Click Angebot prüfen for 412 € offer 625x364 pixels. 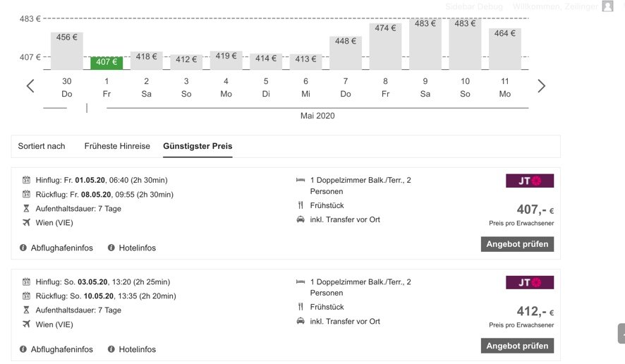(x=517, y=346)
